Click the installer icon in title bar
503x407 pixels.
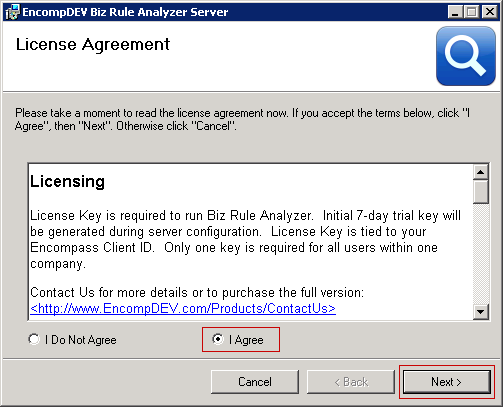pos(13,12)
